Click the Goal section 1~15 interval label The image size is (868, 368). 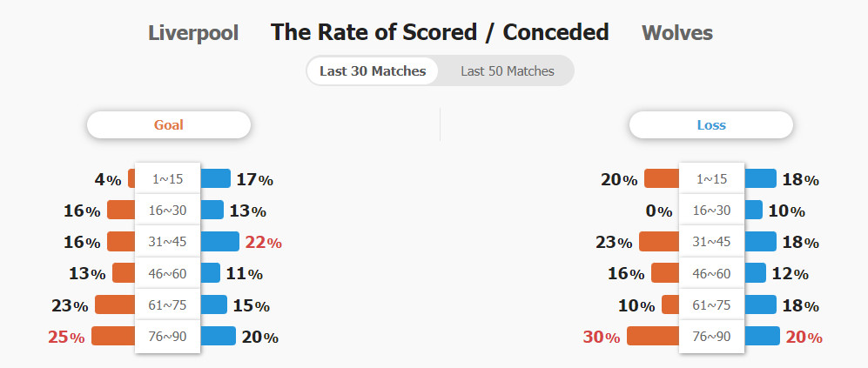[168, 178]
